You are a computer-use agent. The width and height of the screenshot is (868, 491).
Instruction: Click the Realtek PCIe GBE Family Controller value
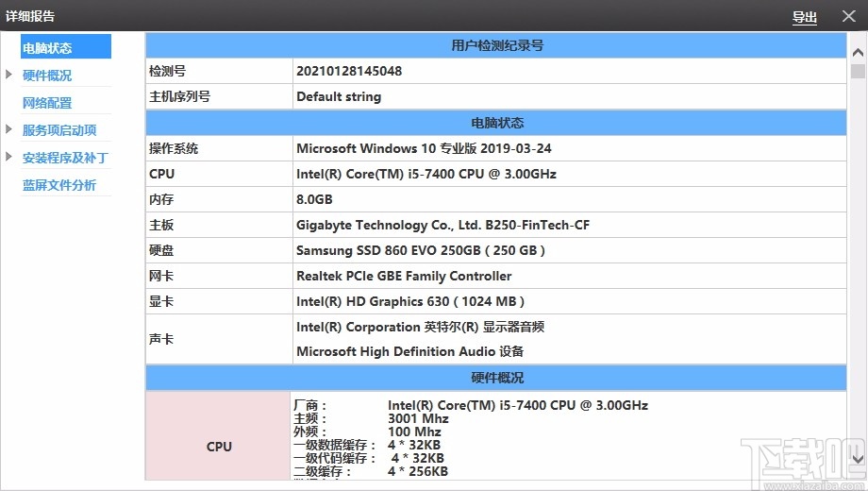point(404,276)
